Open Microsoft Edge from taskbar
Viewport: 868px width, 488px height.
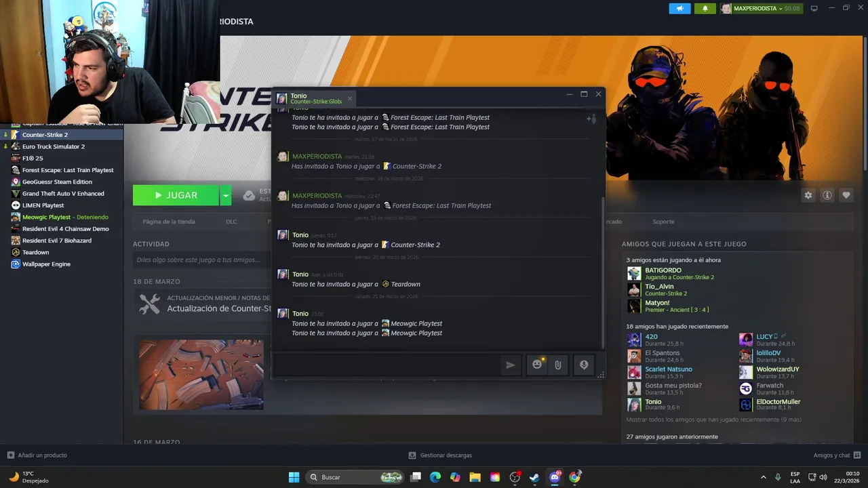pyautogui.click(x=435, y=477)
